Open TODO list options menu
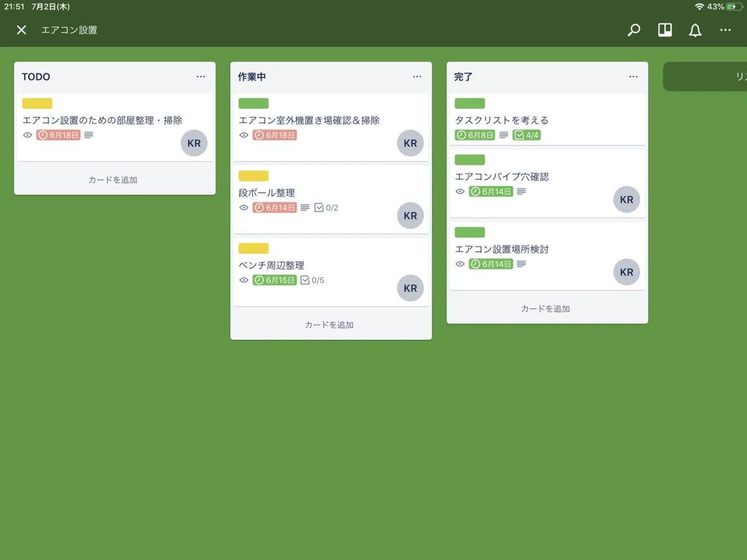Image resolution: width=747 pixels, height=560 pixels. pos(200,77)
